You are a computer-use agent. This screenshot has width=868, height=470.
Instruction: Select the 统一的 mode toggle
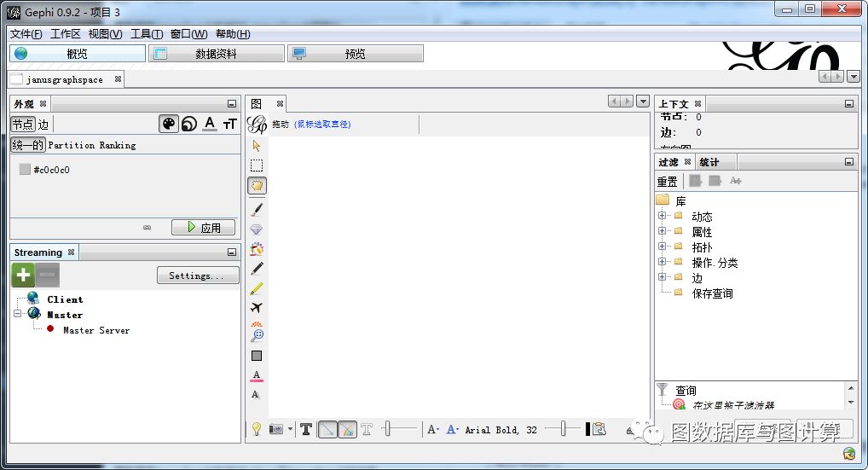(27, 145)
